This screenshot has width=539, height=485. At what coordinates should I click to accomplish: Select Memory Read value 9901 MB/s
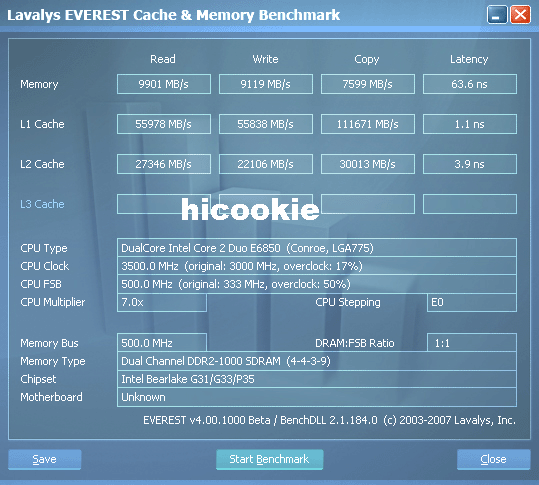tap(164, 84)
